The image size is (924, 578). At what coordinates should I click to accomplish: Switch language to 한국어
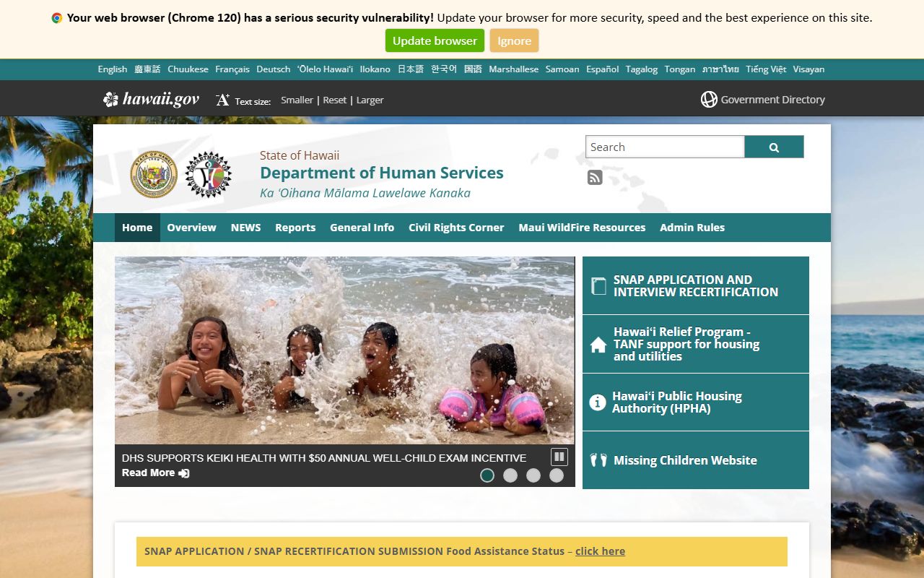click(x=444, y=69)
